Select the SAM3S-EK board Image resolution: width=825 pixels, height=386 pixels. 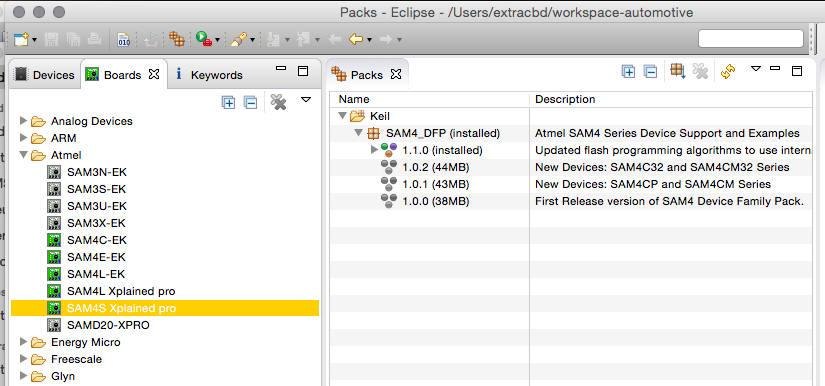tap(97, 189)
